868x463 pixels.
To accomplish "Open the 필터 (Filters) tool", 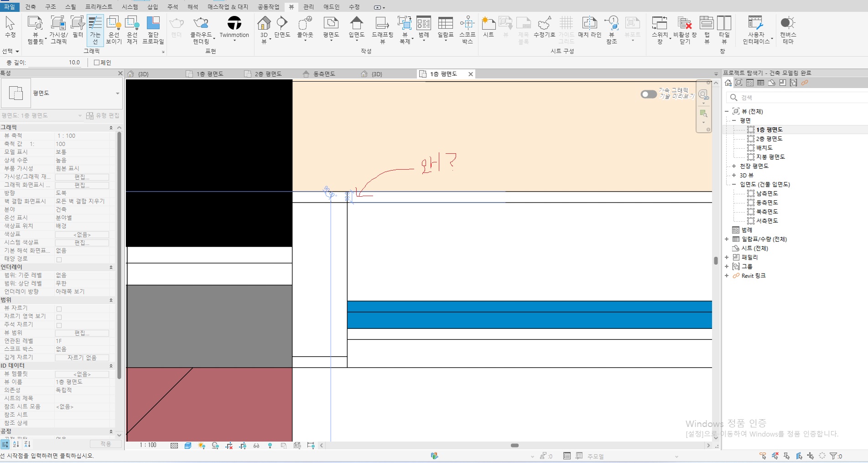I will click(78, 27).
